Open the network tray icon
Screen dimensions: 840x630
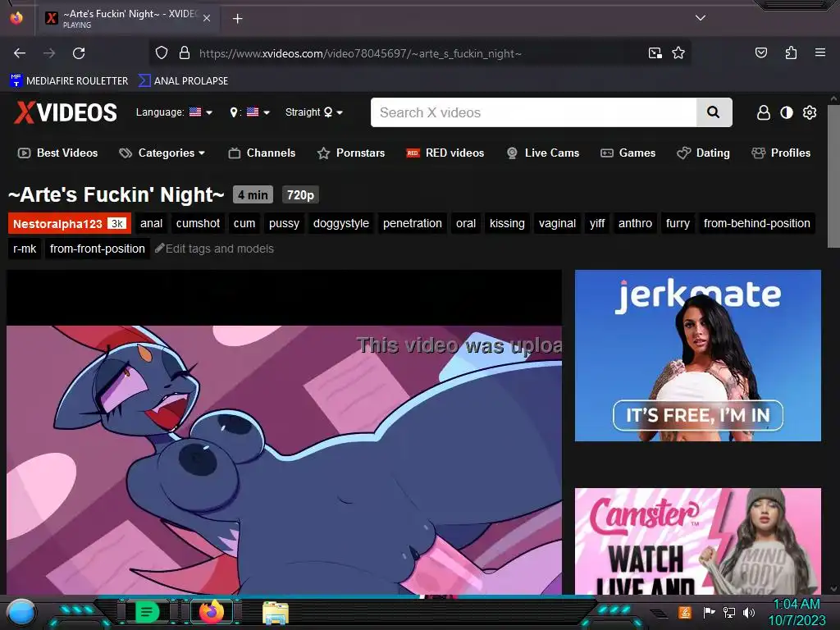(729, 612)
